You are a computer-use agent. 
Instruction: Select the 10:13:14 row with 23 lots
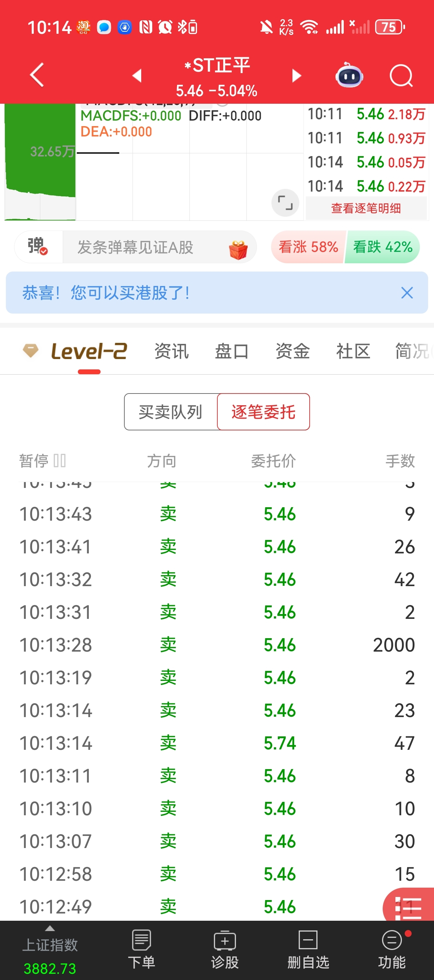tap(217, 710)
